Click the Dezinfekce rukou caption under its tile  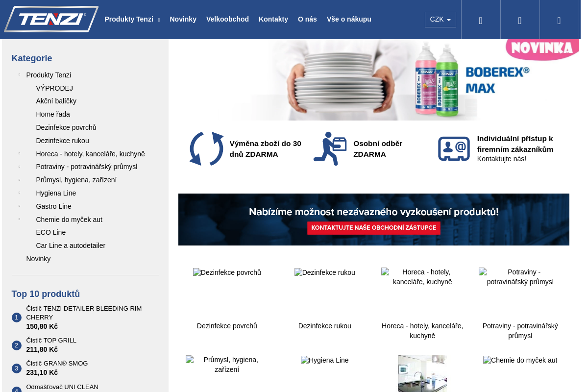(325, 326)
